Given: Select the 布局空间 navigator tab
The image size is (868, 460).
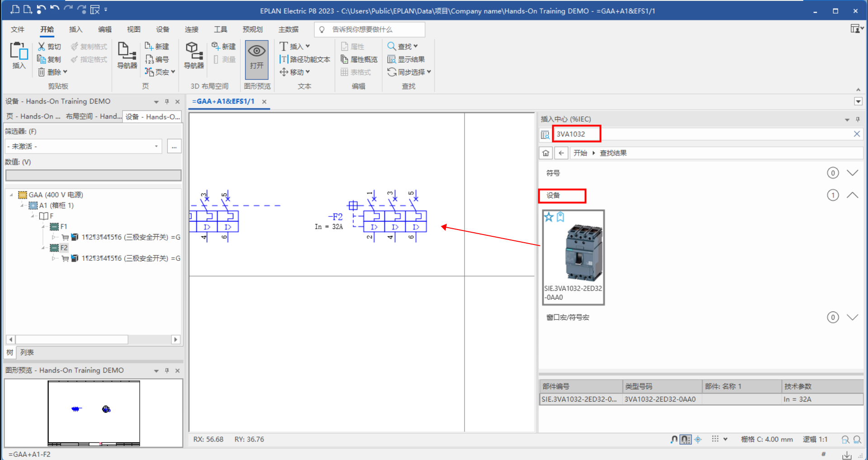Looking at the screenshot, I should coord(94,116).
